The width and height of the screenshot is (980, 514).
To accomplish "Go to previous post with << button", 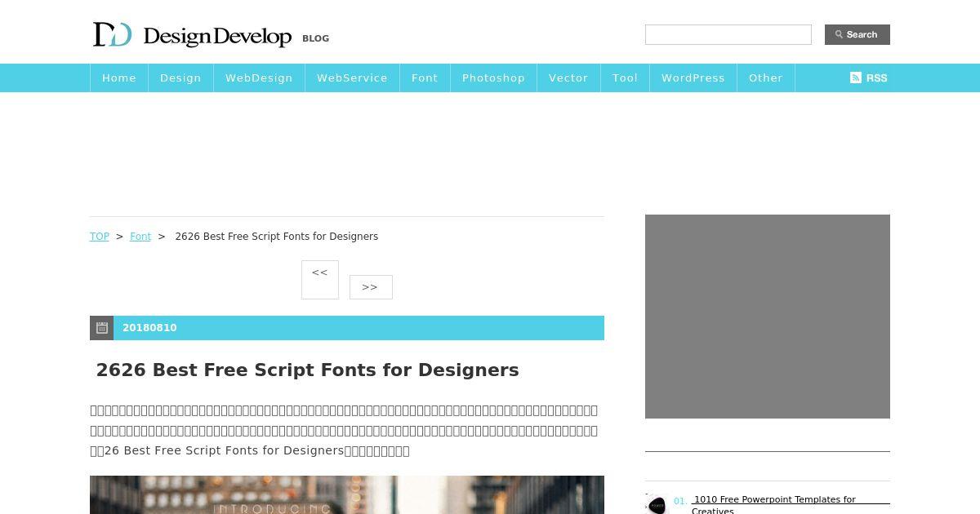I will coord(320,280).
